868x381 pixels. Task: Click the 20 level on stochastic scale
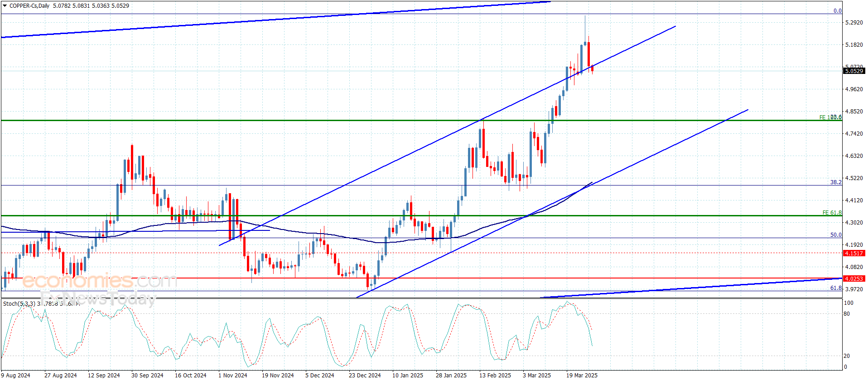pyautogui.click(x=847, y=356)
